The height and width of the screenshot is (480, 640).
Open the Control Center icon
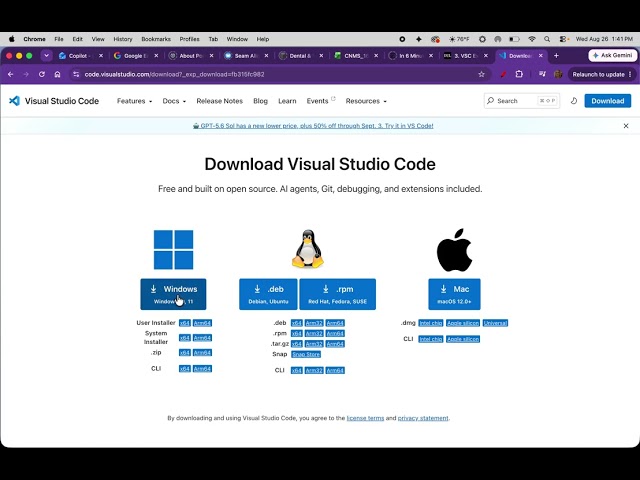(563, 39)
